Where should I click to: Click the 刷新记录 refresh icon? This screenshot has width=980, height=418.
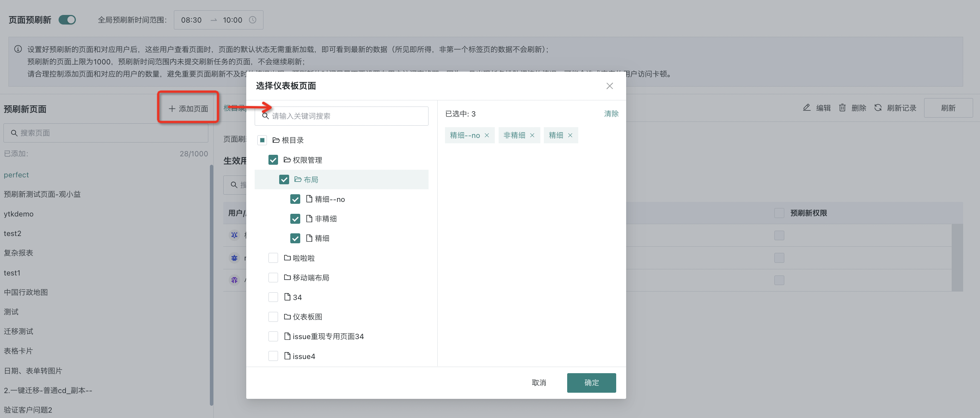pyautogui.click(x=878, y=108)
